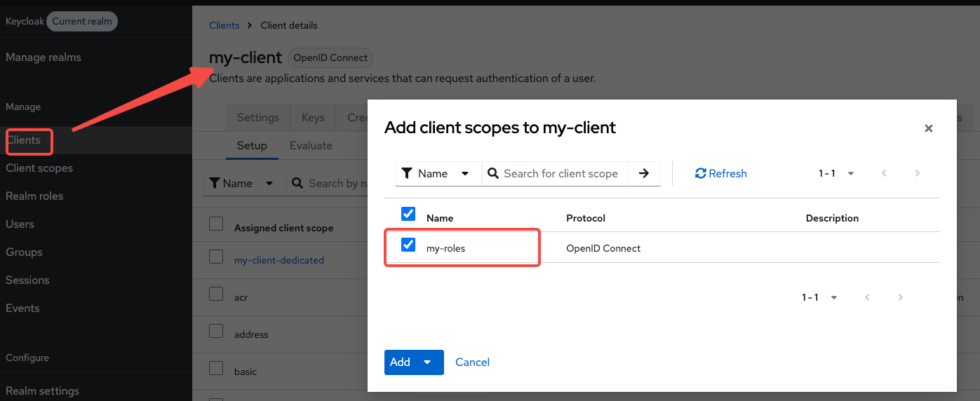This screenshot has width=980, height=401.
Task: Check the acr row checkbox
Action: (216, 294)
